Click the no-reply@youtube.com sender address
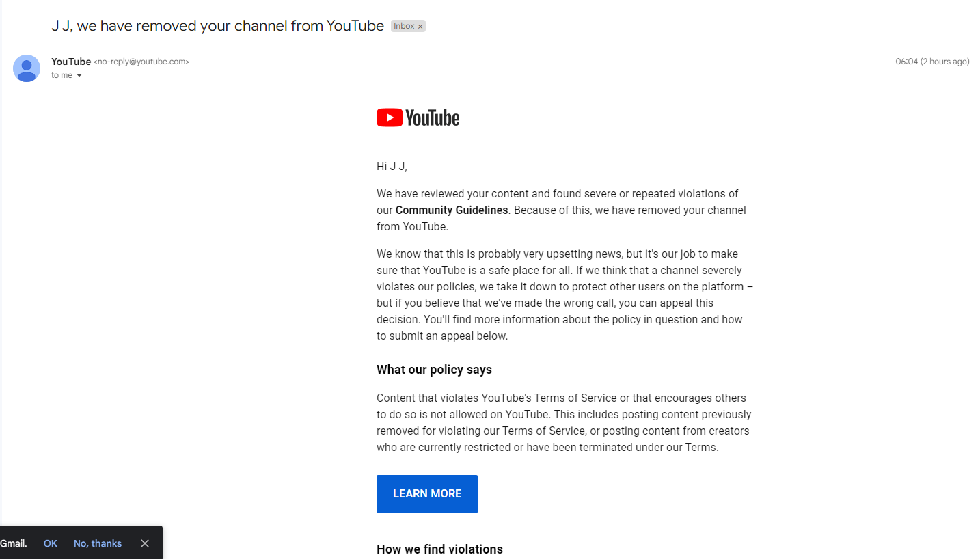980x559 pixels. pyautogui.click(x=141, y=62)
